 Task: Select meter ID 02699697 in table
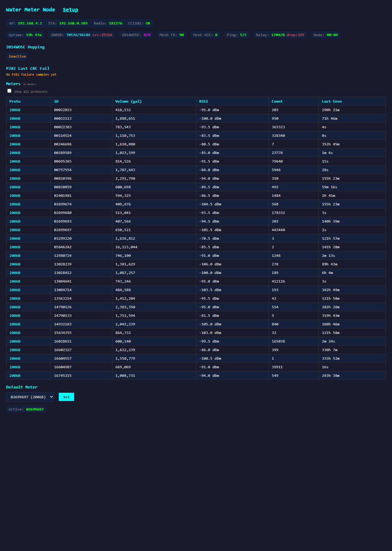[x=63, y=230]
